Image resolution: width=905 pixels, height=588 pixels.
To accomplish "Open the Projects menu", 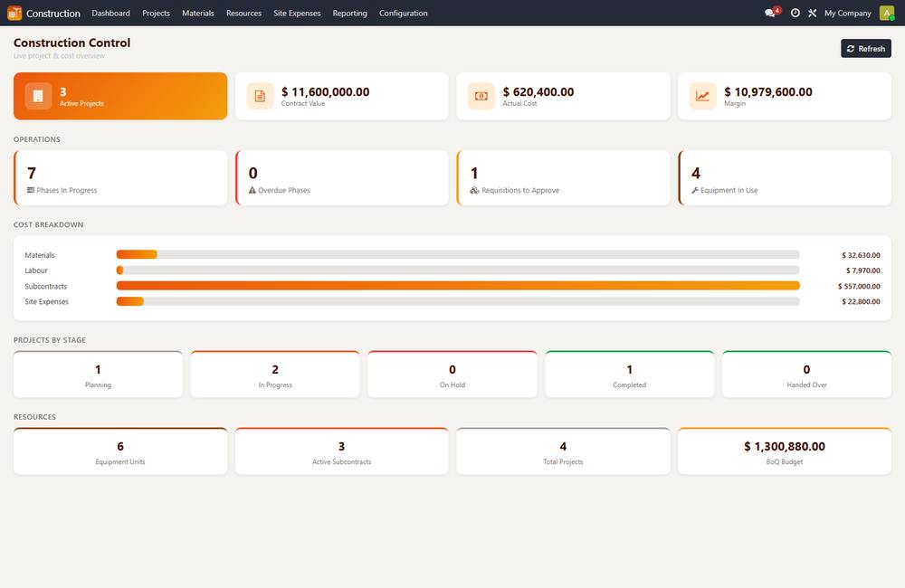I will pos(156,13).
